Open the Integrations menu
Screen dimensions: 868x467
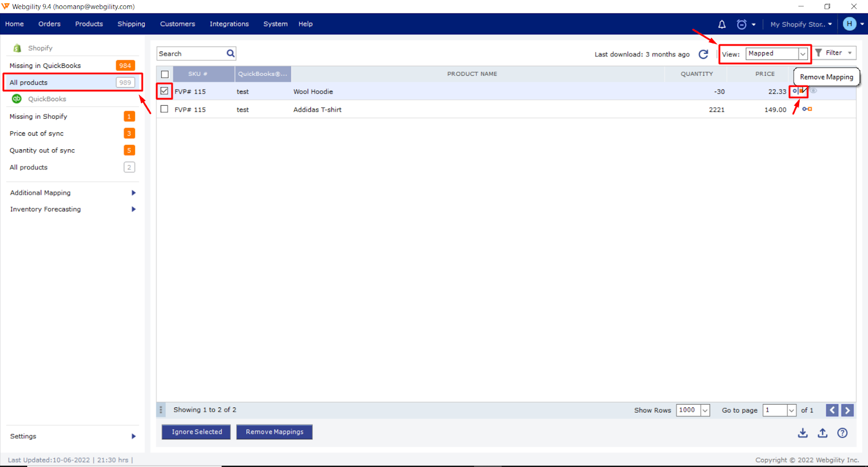(x=229, y=24)
